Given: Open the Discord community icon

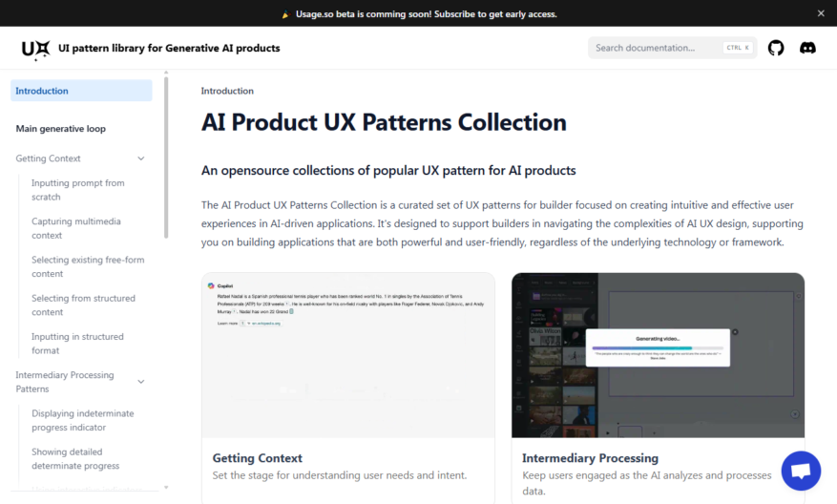Looking at the screenshot, I should [807, 48].
